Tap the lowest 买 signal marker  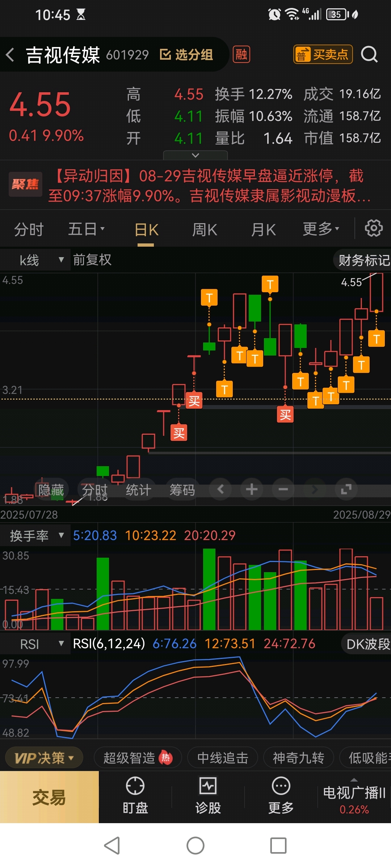(x=179, y=433)
